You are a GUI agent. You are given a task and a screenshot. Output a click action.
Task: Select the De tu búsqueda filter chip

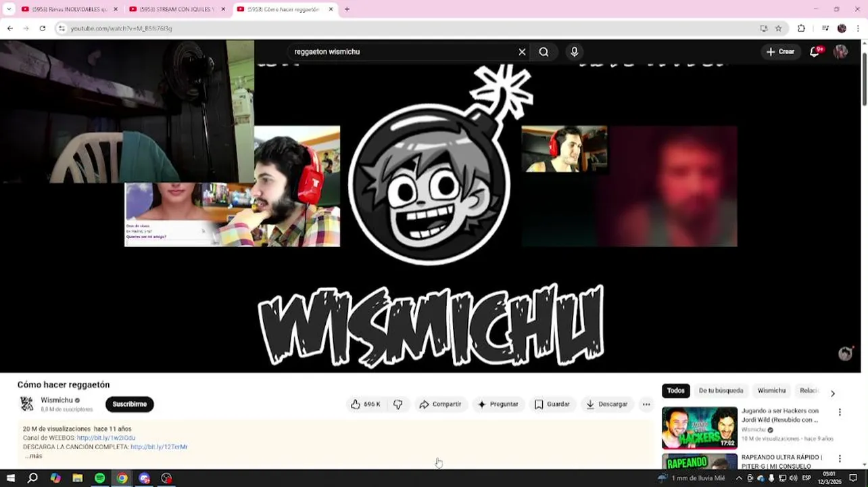pos(721,391)
